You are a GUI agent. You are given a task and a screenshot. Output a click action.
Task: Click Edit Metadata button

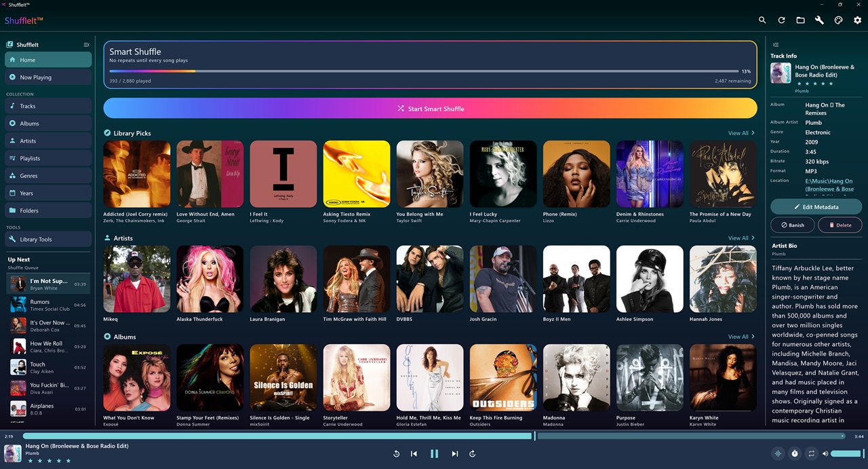point(816,206)
